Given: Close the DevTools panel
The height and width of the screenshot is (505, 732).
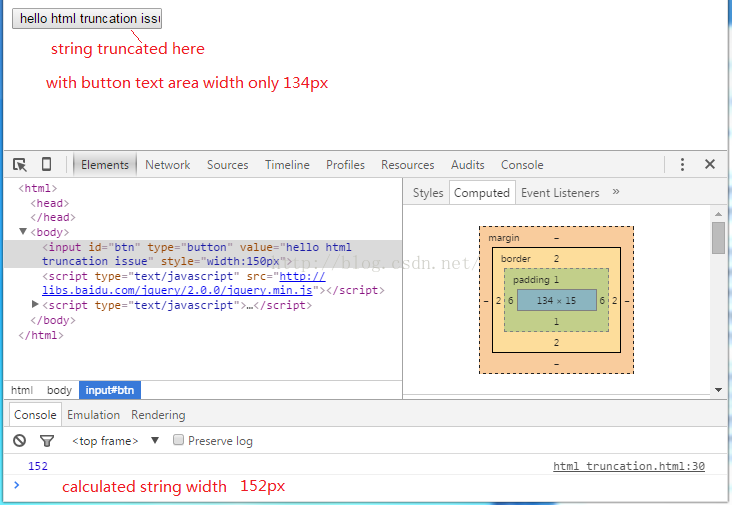Looking at the screenshot, I should [x=710, y=164].
